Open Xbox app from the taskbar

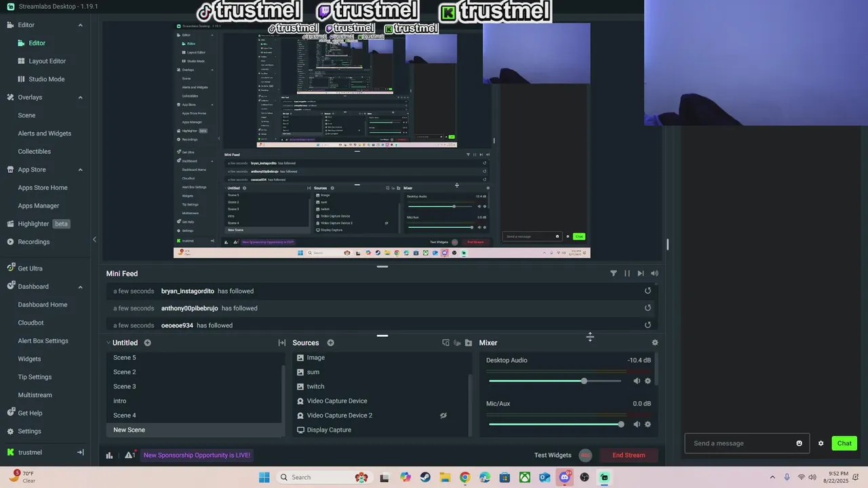[x=524, y=477]
